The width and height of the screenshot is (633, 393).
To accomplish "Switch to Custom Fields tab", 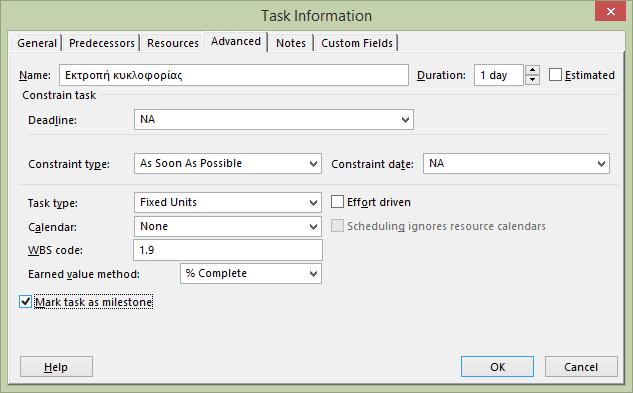I will tap(357, 43).
